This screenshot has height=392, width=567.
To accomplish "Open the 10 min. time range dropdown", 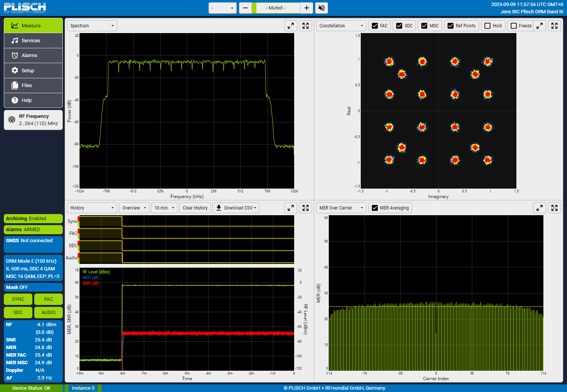I will (164, 208).
